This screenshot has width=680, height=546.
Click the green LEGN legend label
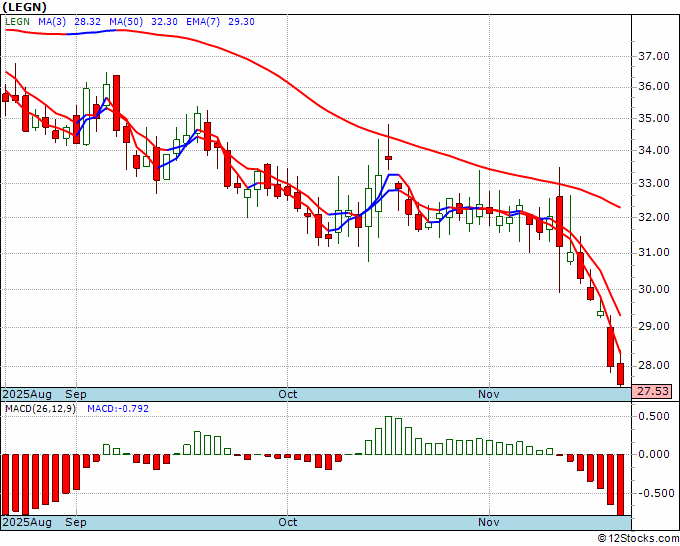(x=17, y=22)
